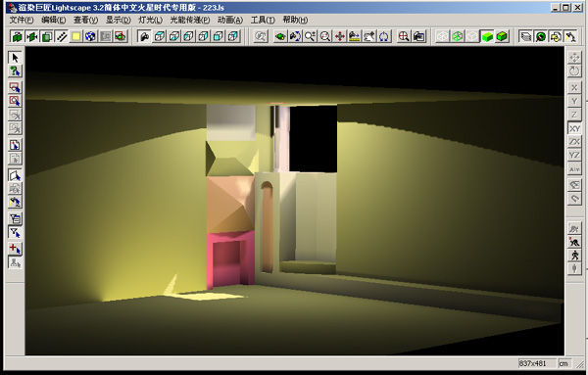
Task: Toggle the yellow Ambient light icon
Action: tap(76, 36)
